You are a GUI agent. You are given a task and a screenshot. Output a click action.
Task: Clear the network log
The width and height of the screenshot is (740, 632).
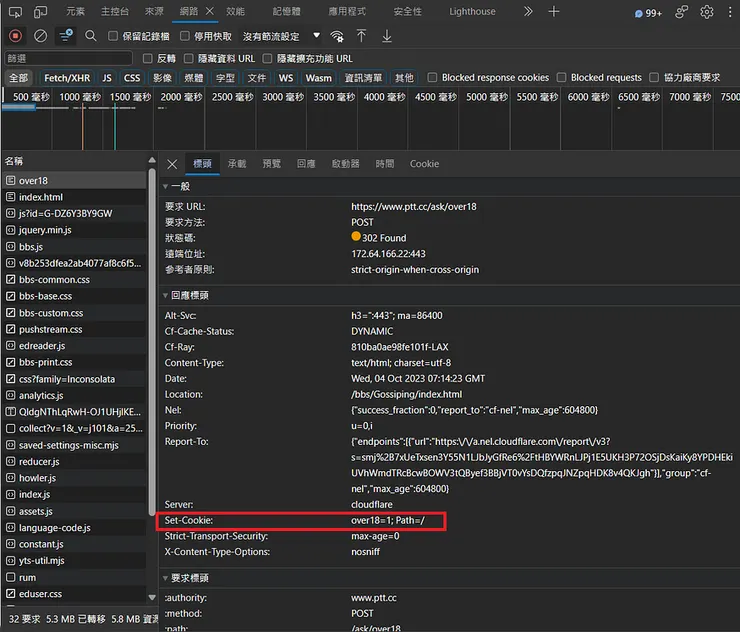pos(41,36)
